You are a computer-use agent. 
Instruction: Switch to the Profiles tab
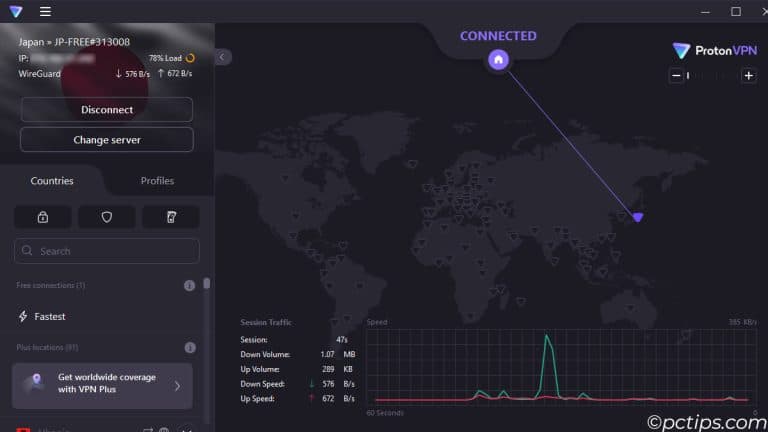(157, 181)
